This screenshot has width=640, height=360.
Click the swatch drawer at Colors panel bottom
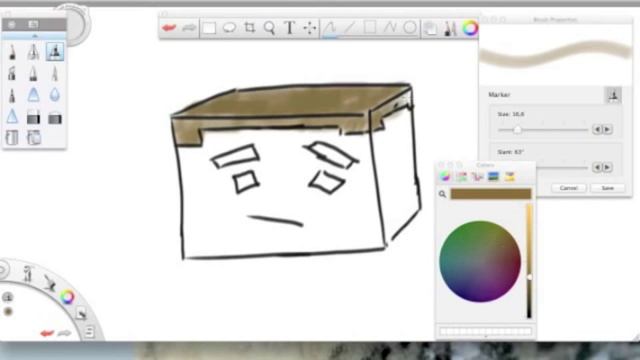pos(485,332)
